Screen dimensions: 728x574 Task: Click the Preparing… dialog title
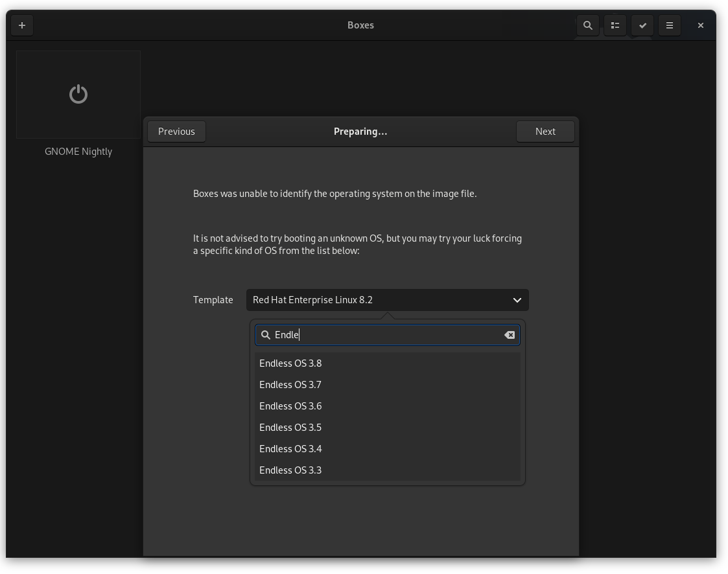point(360,132)
